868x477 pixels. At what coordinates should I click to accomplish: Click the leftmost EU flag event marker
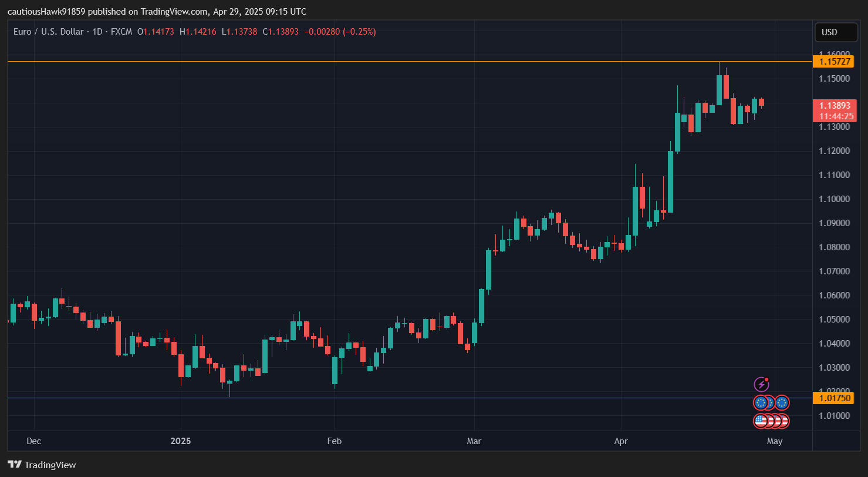click(x=760, y=403)
